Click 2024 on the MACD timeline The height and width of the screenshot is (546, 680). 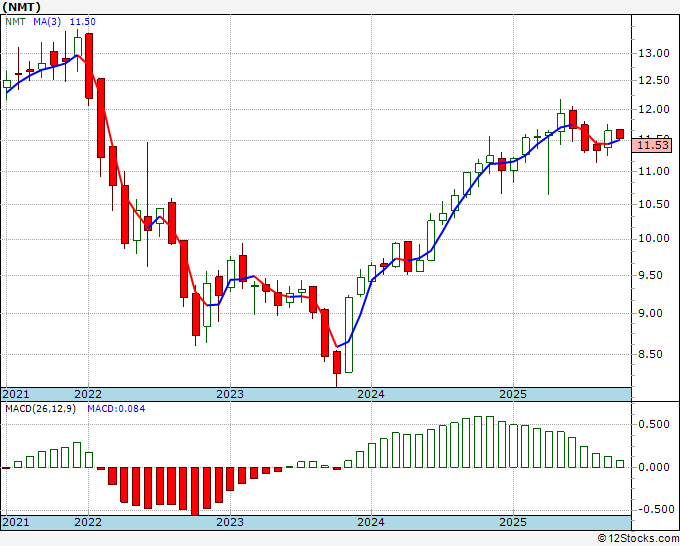(x=371, y=522)
